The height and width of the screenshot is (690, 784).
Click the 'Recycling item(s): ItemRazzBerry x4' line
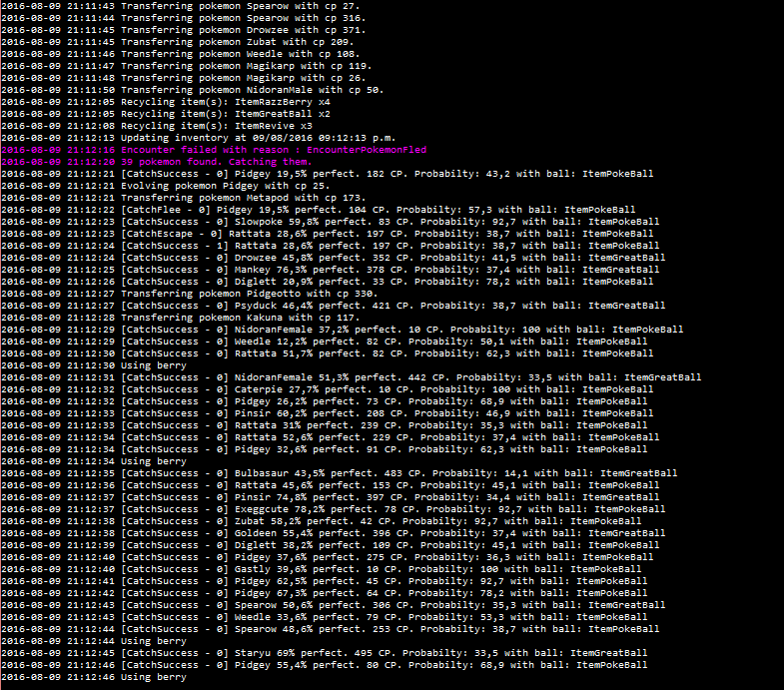tap(166, 102)
